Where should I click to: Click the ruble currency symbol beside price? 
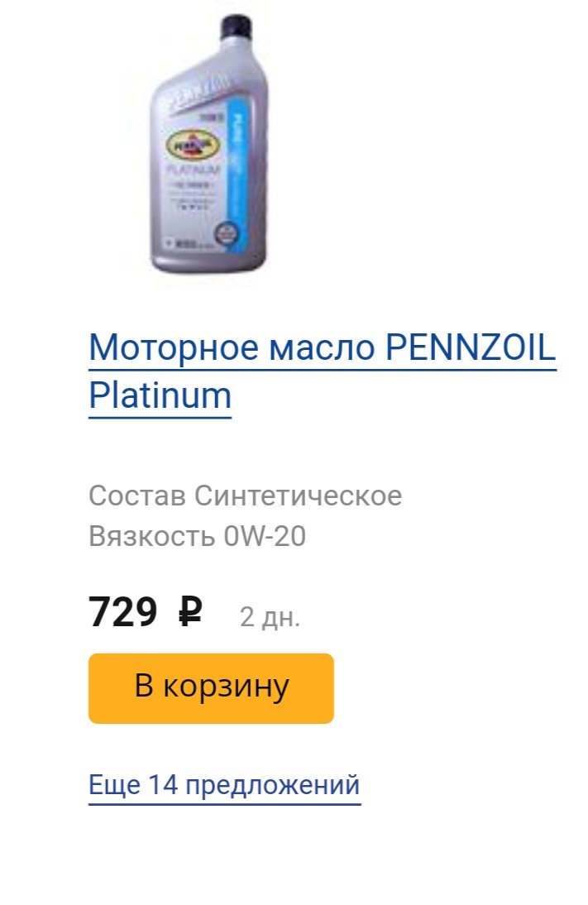pyautogui.click(x=190, y=612)
